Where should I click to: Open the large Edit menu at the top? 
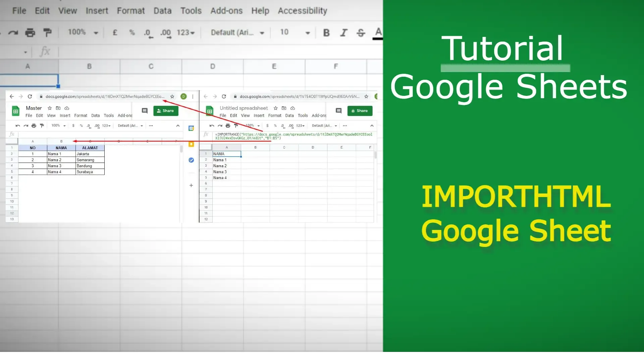42,11
